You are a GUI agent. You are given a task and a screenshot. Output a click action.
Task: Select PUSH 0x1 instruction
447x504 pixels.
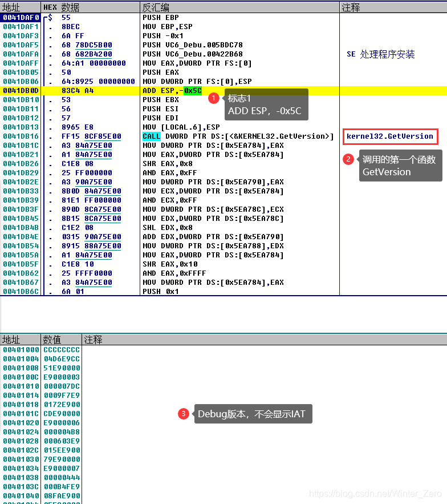161,291
